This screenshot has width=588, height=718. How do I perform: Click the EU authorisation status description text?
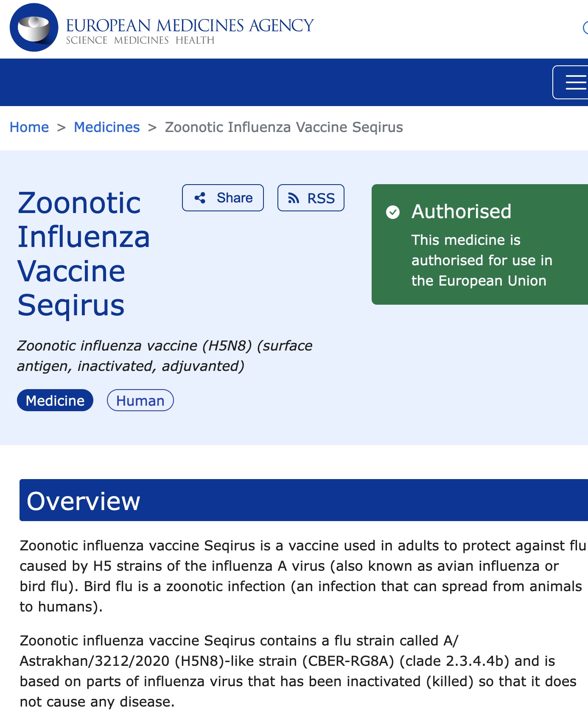tap(482, 260)
